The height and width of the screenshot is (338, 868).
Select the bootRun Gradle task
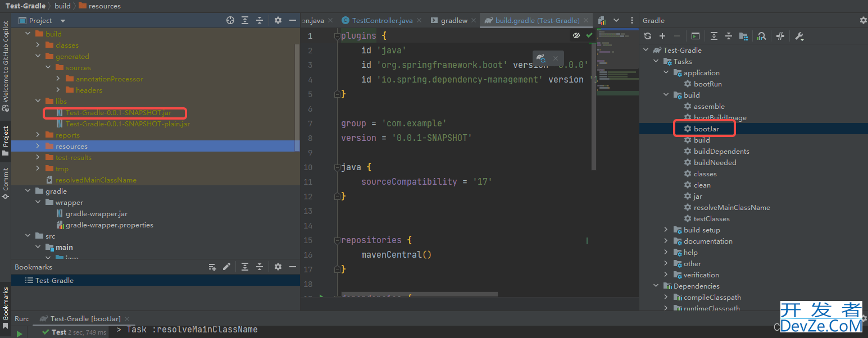coord(707,84)
